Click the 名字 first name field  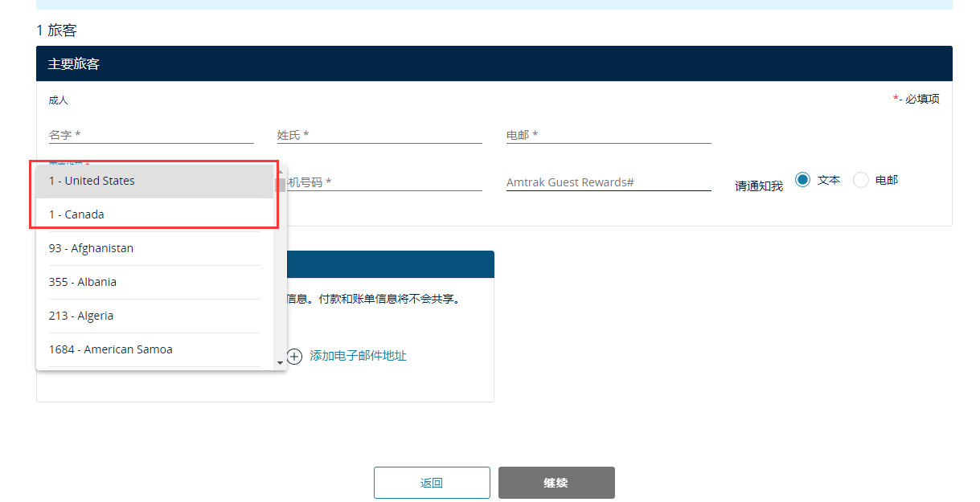pyautogui.click(x=151, y=135)
